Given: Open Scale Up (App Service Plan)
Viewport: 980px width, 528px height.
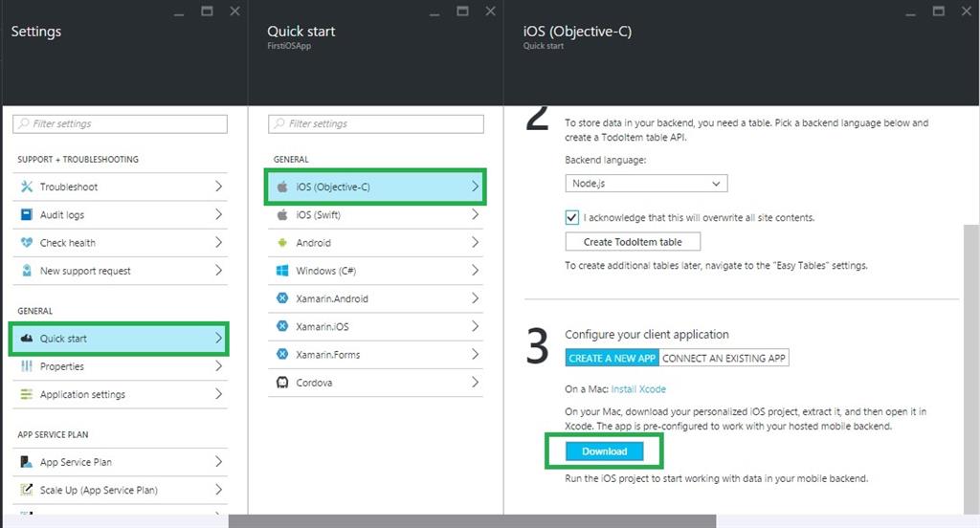Looking at the screenshot, I should tap(120, 490).
